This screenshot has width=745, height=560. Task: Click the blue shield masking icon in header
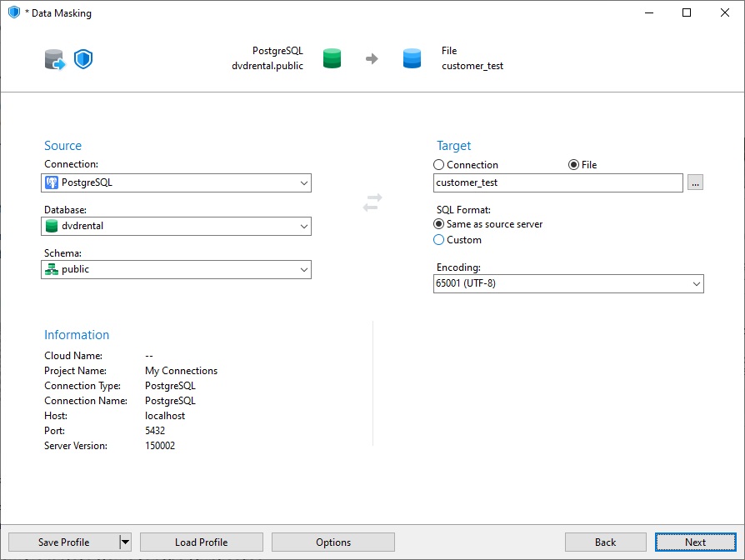(x=83, y=59)
